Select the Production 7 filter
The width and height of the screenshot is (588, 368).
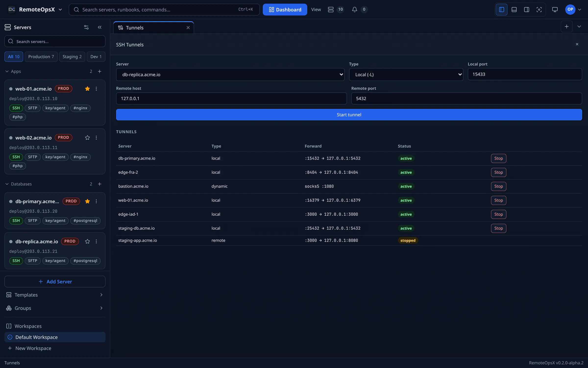click(x=41, y=57)
